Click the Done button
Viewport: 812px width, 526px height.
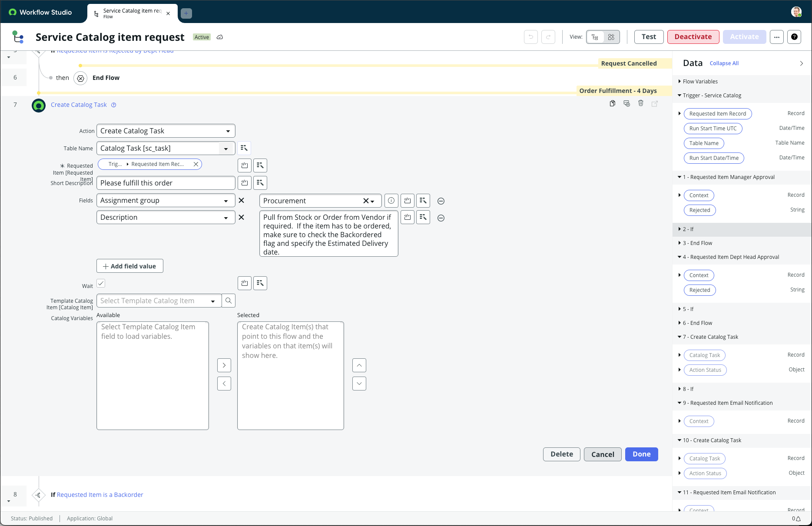pos(642,454)
